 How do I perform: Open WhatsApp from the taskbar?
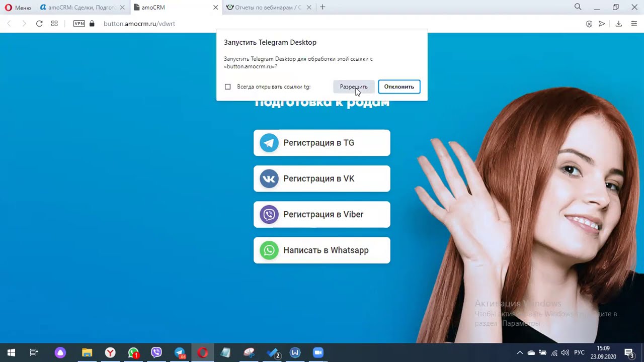click(x=133, y=352)
